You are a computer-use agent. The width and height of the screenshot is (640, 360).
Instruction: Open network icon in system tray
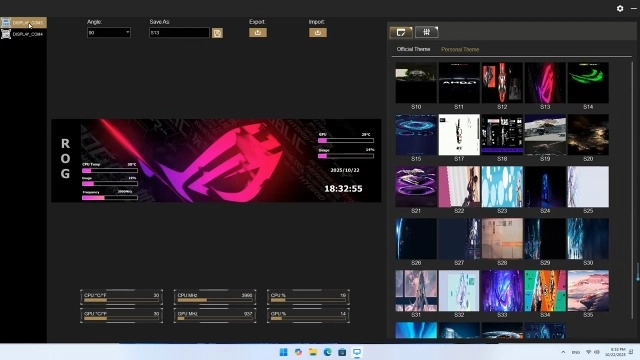588,352
